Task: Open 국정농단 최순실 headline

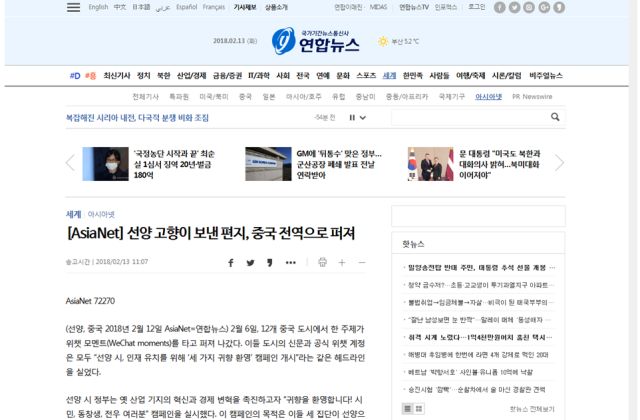Action: (x=174, y=164)
